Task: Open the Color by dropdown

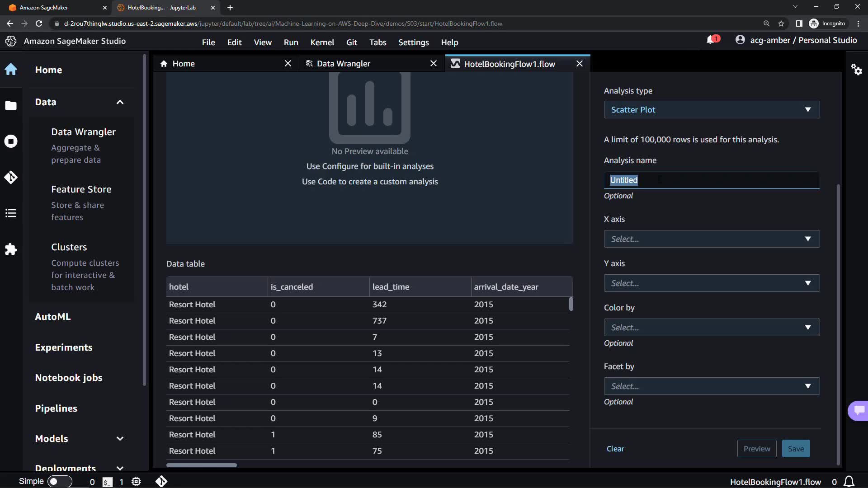Action: (x=711, y=328)
